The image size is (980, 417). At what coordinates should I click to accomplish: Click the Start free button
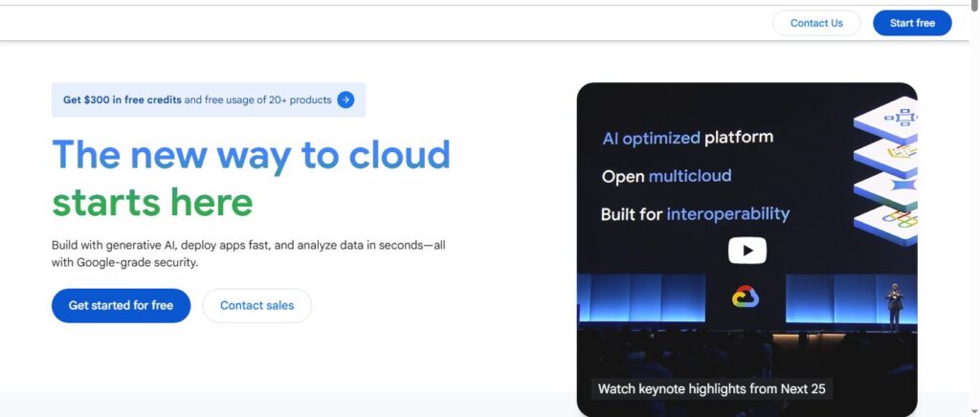(x=912, y=23)
